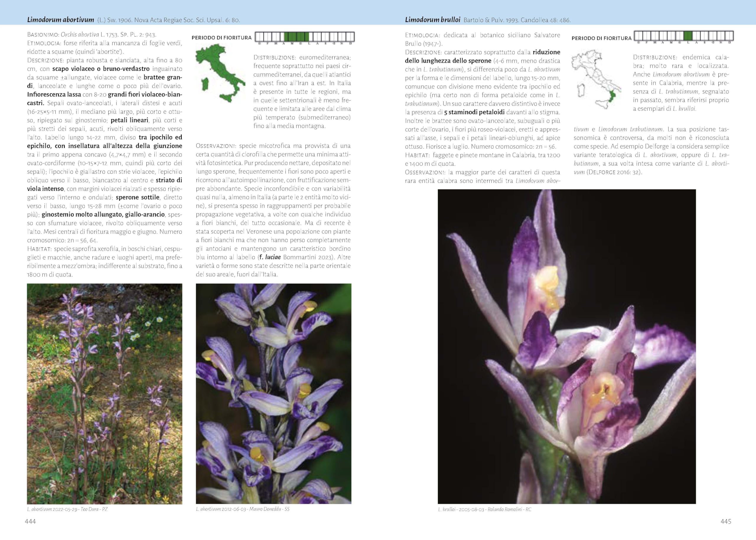Click 'Periodo di fioritura' label on right page
This screenshot has height=540, width=756.
click(601, 38)
